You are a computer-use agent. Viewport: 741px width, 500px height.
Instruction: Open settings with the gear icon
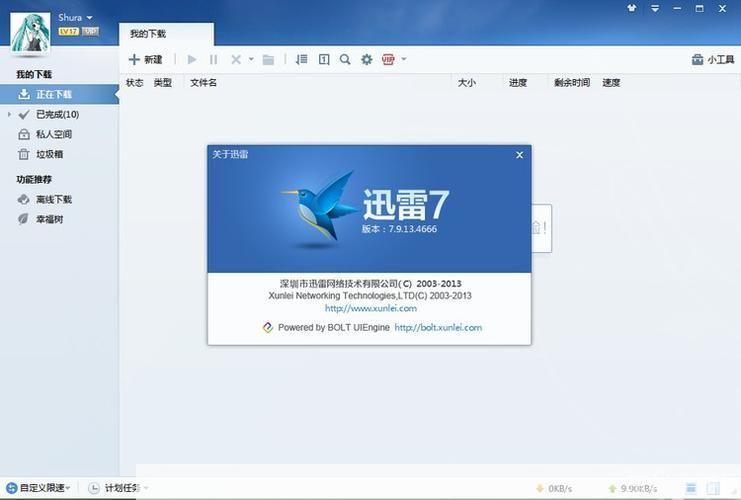pos(367,60)
